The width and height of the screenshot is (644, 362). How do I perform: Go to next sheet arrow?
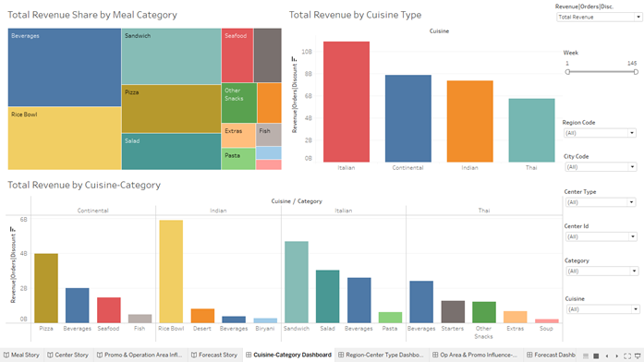(616, 356)
